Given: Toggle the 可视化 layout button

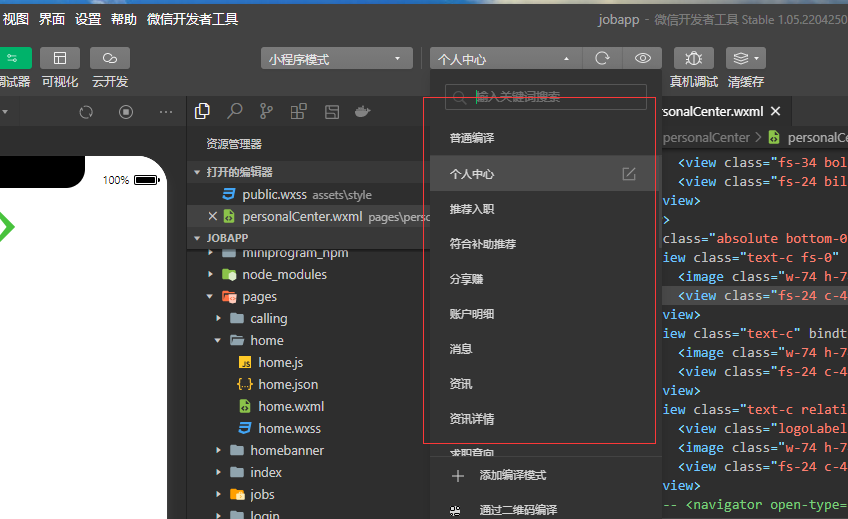Looking at the screenshot, I should click(60, 58).
